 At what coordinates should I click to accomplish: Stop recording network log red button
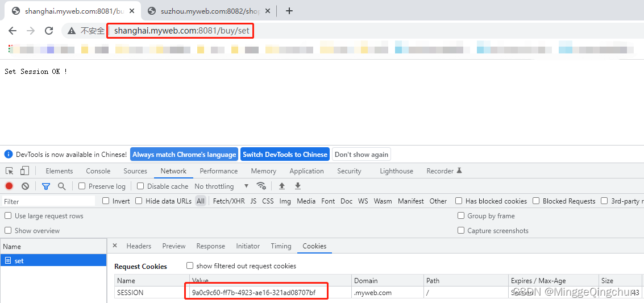[9, 186]
